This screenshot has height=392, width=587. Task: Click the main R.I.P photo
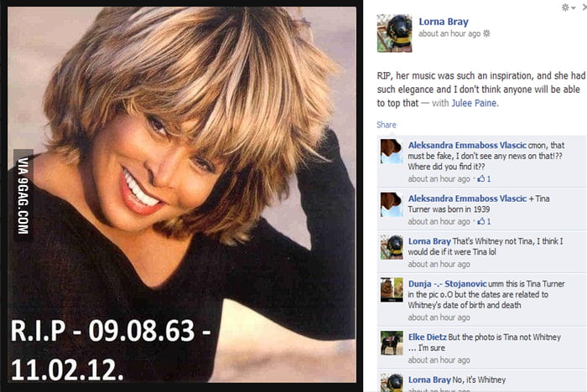coord(182,194)
